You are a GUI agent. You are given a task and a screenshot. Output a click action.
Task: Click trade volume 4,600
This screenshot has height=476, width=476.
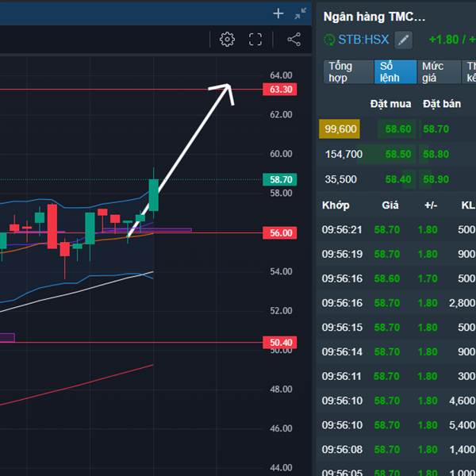click(462, 401)
